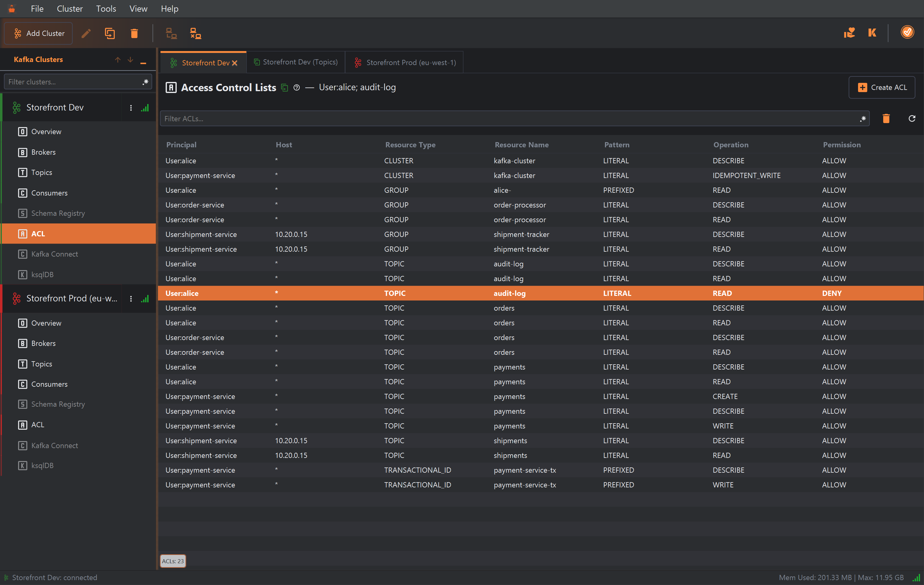Move cluster up with arrow icon
The height and width of the screenshot is (585, 924).
(118, 60)
